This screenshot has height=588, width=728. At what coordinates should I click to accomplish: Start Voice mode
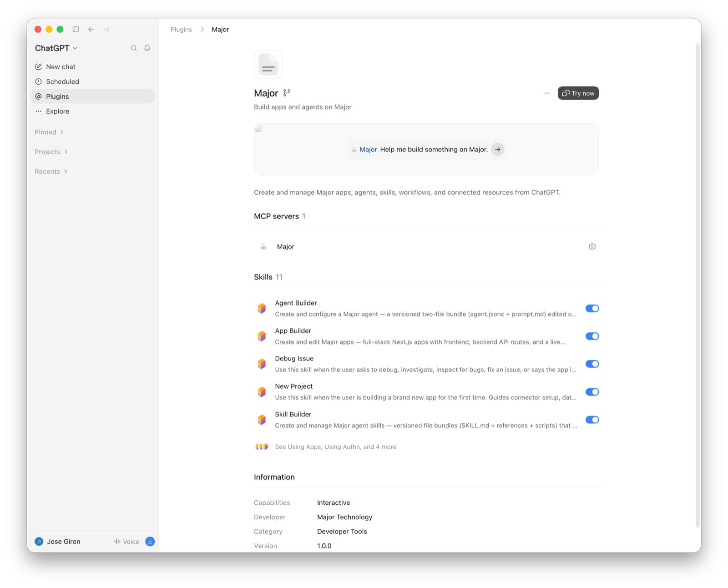[x=126, y=541]
